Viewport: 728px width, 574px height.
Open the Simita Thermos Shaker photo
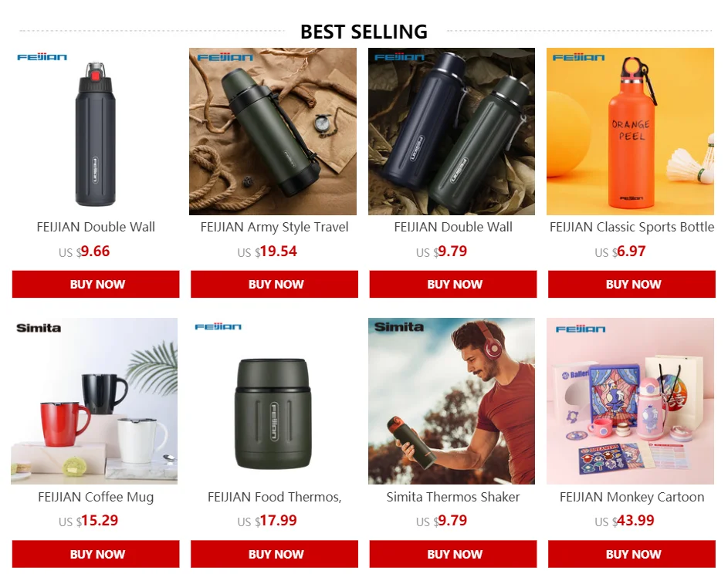coord(452,401)
